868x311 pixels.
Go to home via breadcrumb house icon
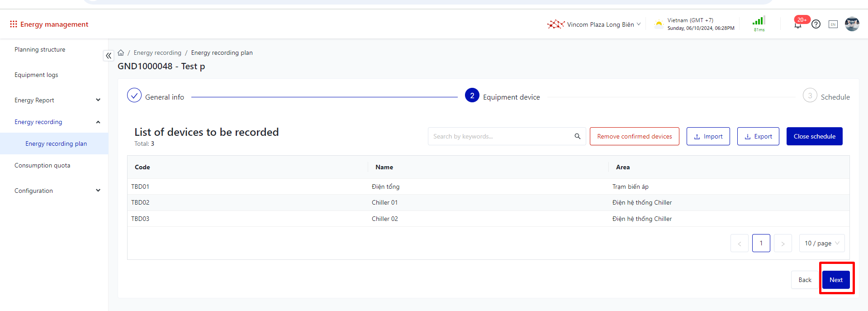(x=121, y=53)
